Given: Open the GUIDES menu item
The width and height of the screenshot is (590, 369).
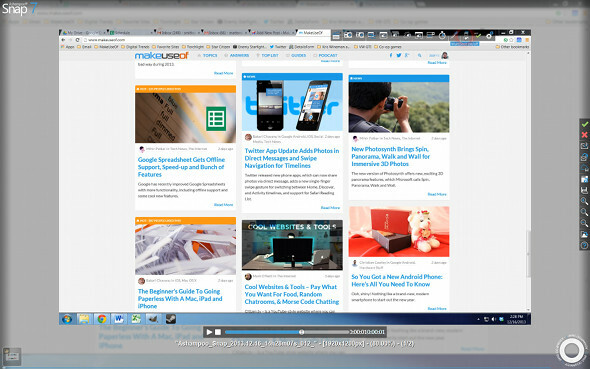Looking at the screenshot, I should (x=296, y=55).
